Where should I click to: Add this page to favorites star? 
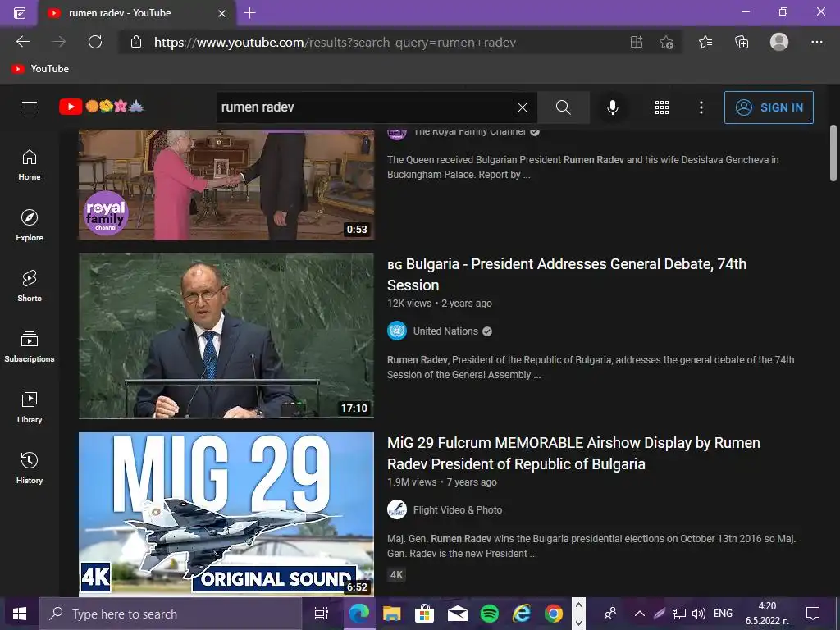coord(666,42)
